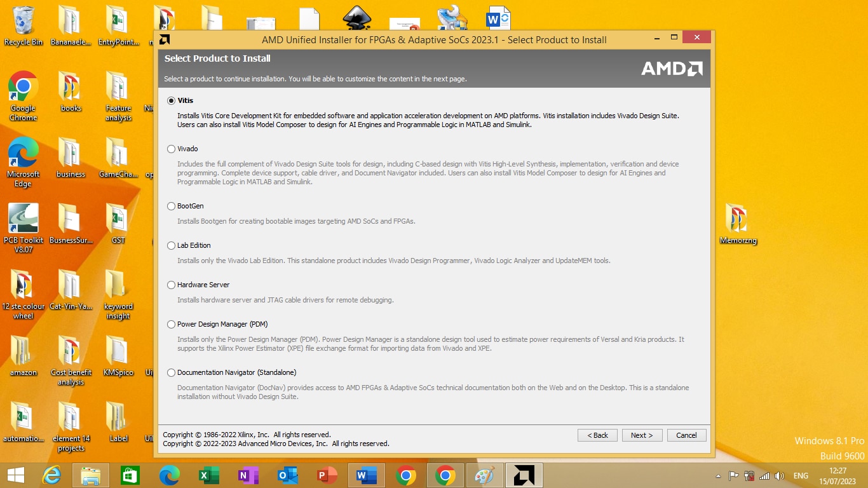Select the business spreadsheet icon
The width and height of the screenshot is (868, 488).
(x=71, y=158)
